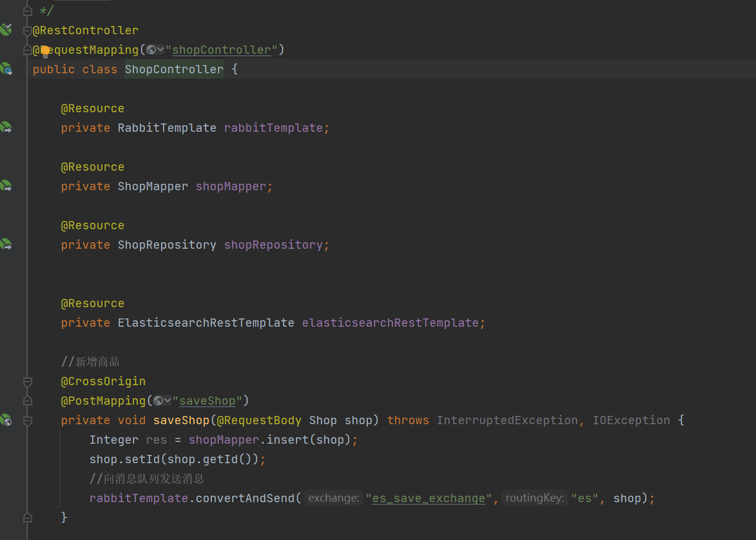Click the exchange: parameter hint

click(334, 498)
